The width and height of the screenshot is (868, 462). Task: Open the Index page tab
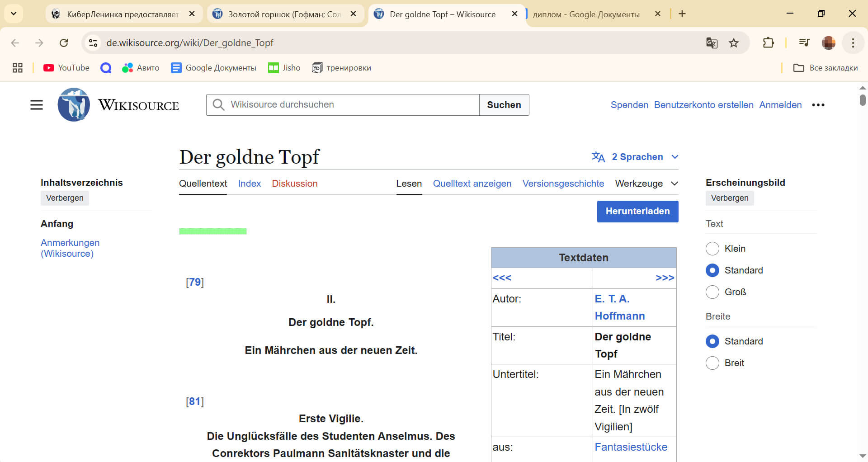[x=250, y=184]
